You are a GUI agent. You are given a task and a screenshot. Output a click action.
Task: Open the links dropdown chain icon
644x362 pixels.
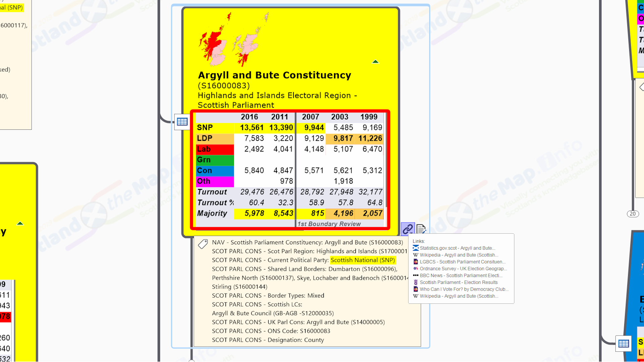pyautogui.click(x=408, y=229)
